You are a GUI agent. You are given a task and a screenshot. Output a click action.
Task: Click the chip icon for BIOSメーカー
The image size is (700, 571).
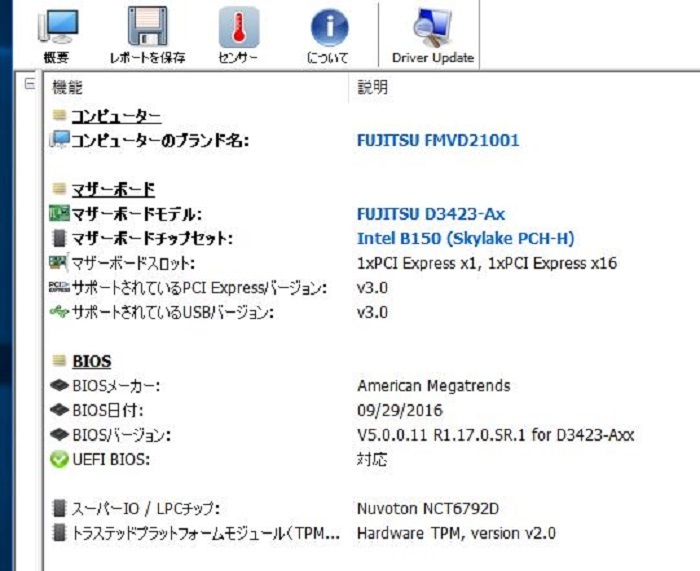point(59,385)
